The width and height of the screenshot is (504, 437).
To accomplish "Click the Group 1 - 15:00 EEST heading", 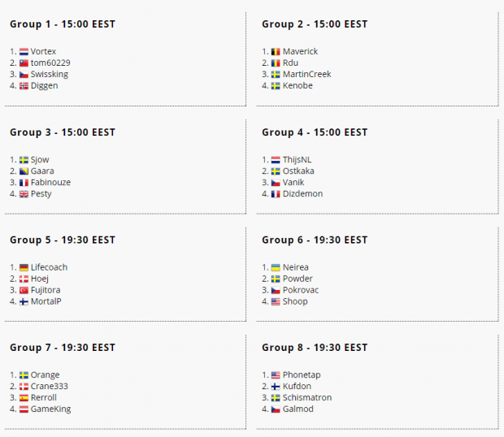I will pyautogui.click(x=63, y=24).
